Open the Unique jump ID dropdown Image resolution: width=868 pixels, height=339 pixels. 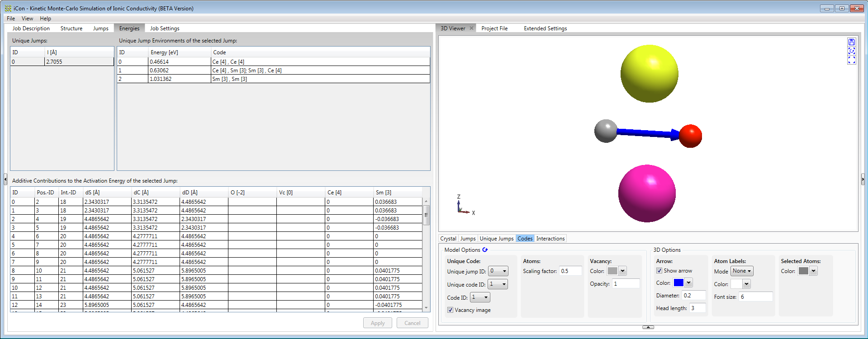coord(498,271)
